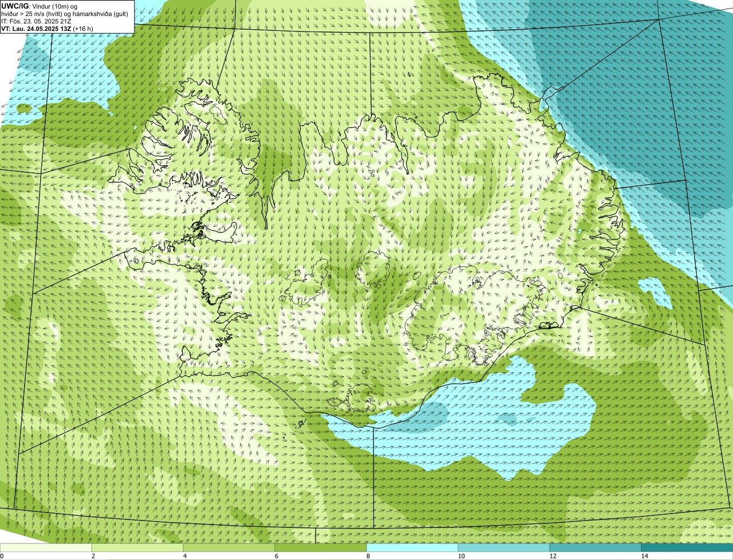
Task: Click the UWC/IG title text
Action: point(15,6)
